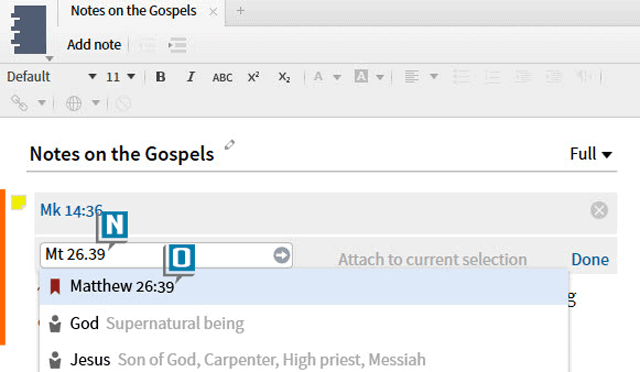Click the bulleted list icon
The image size is (640, 372).
pyautogui.click(x=462, y=76)
